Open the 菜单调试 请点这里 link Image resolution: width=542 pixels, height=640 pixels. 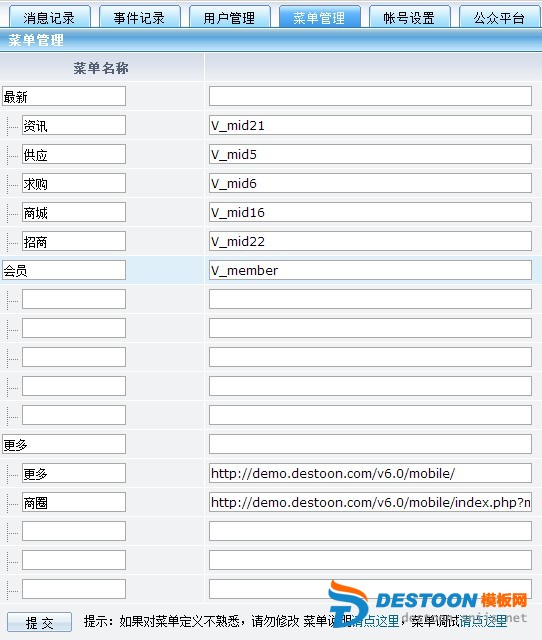(483, 621)
